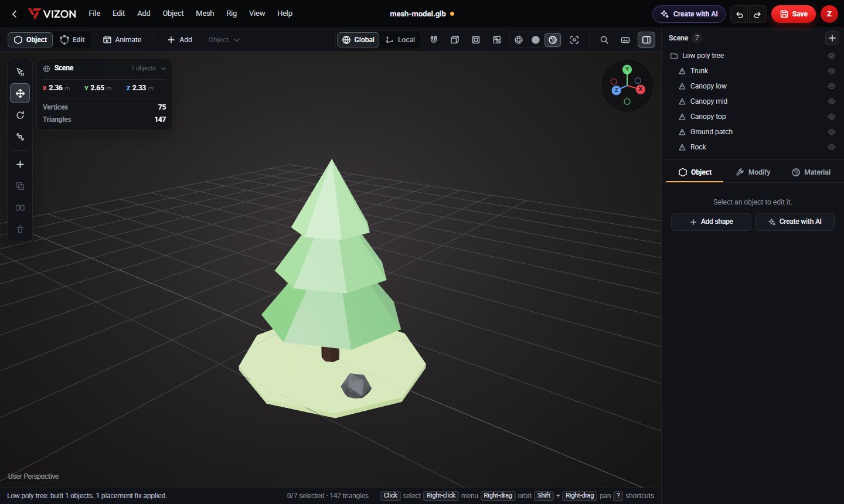Switch to wireframe shading mode
This screenshot has width=844, height=504.
tap(519, 40)
